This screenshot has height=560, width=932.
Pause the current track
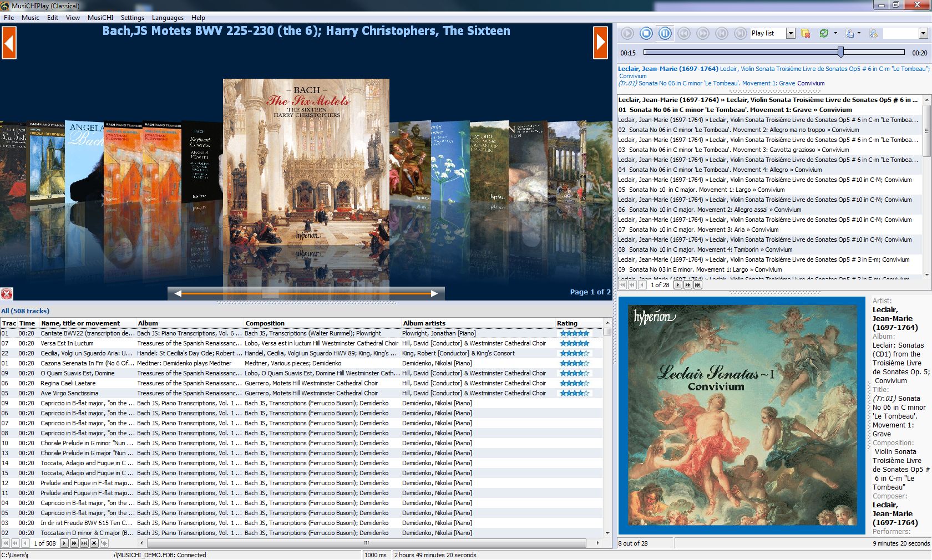[665, 33]
